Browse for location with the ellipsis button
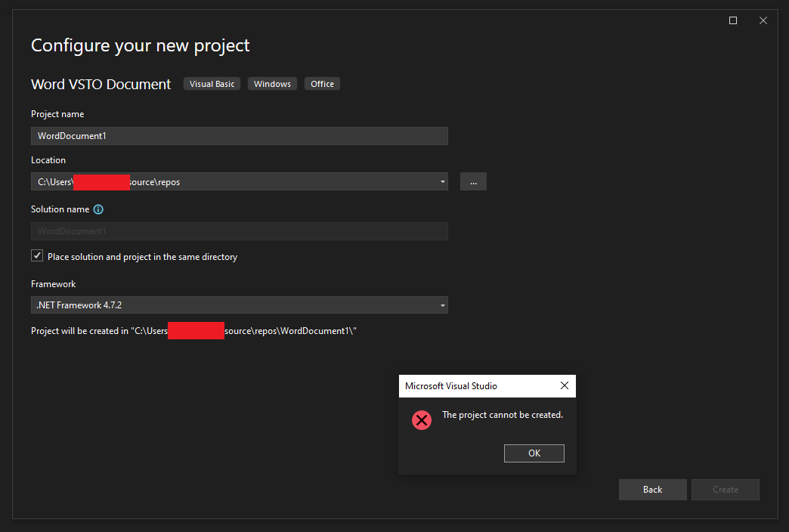The width and height of the screenshot is (789, 532). 473,181
